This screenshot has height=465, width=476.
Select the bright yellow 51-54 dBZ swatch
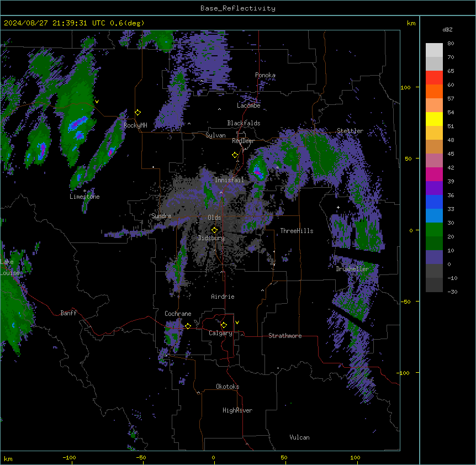(434, 119)
